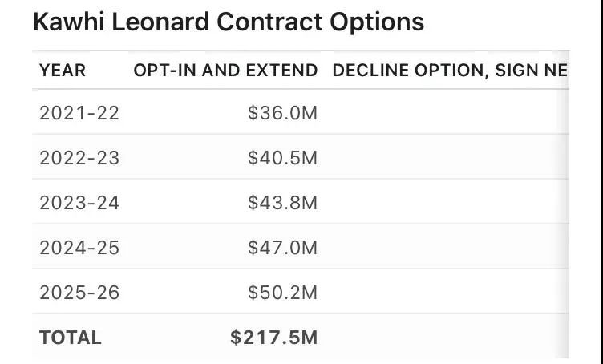Sort by the YEAR column header
Viewport: 603px width, 364px height.
62,71
